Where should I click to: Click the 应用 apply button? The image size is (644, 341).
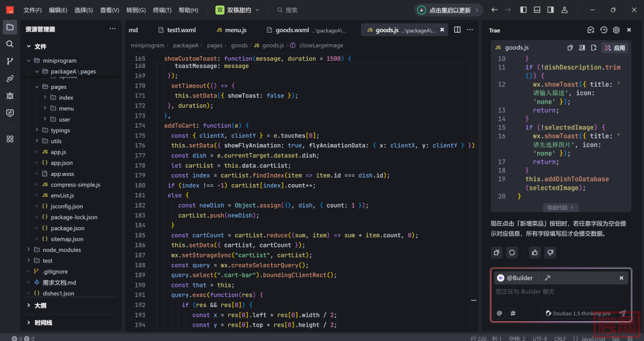click(615, 48)
